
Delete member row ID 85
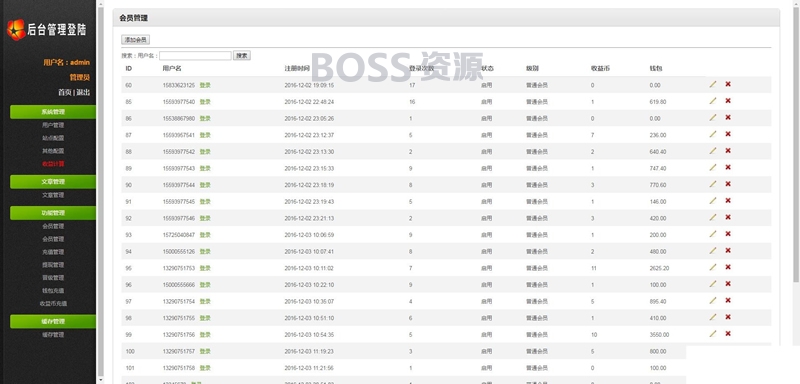coord(728,101)
